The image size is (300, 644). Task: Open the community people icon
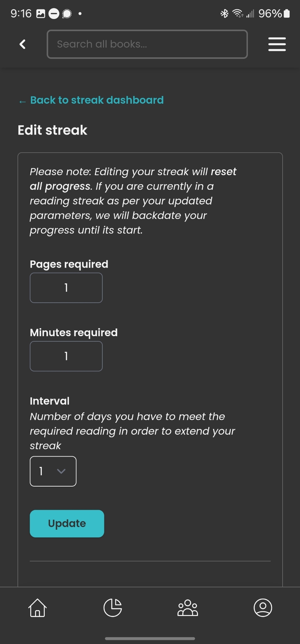click(x=188, y=608)
